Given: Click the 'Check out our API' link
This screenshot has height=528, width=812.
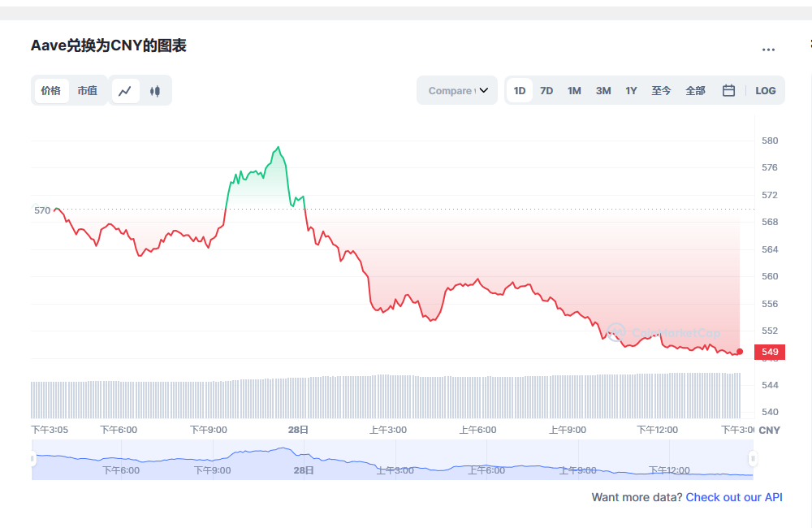Looking at the screenshot, I should point(734,497).
